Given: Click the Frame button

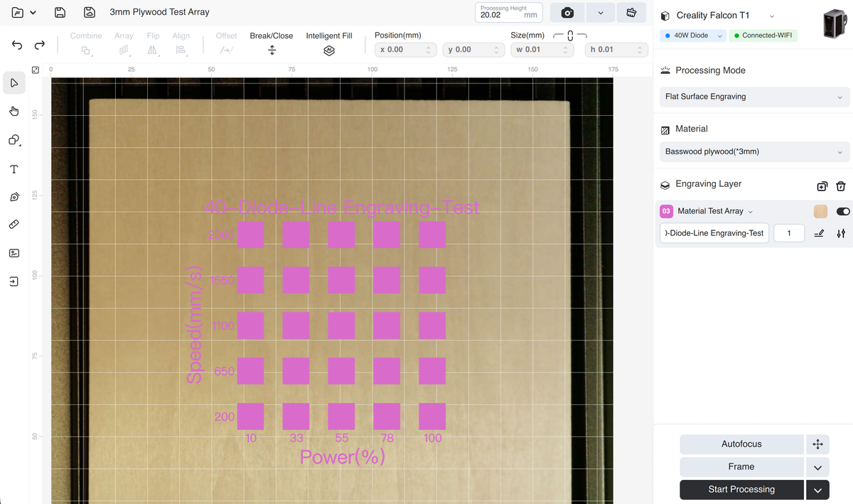Looking at the screenshot, I should click(x=741, y=467).
